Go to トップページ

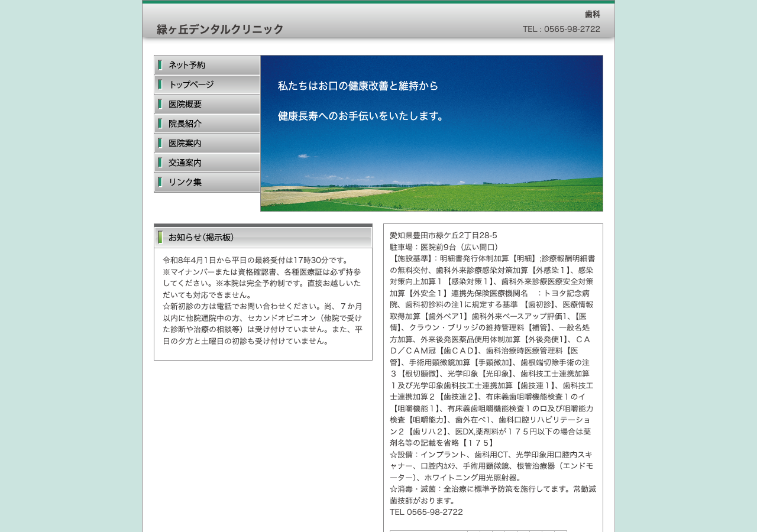(207, 85)
